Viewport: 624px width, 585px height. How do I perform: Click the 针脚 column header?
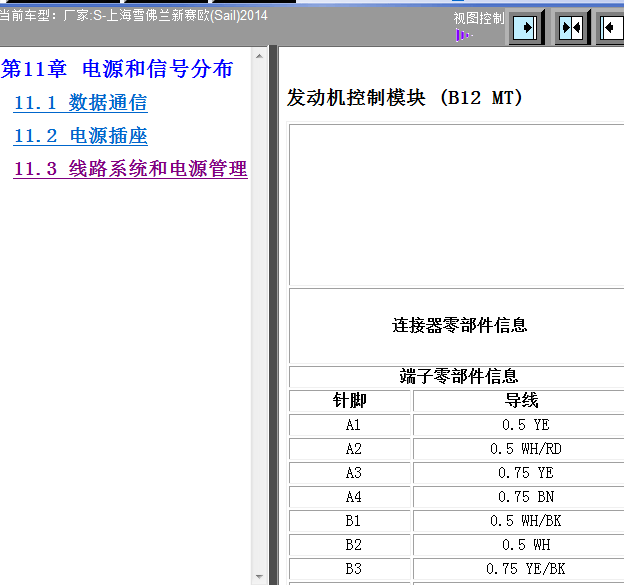pos(349,400)
